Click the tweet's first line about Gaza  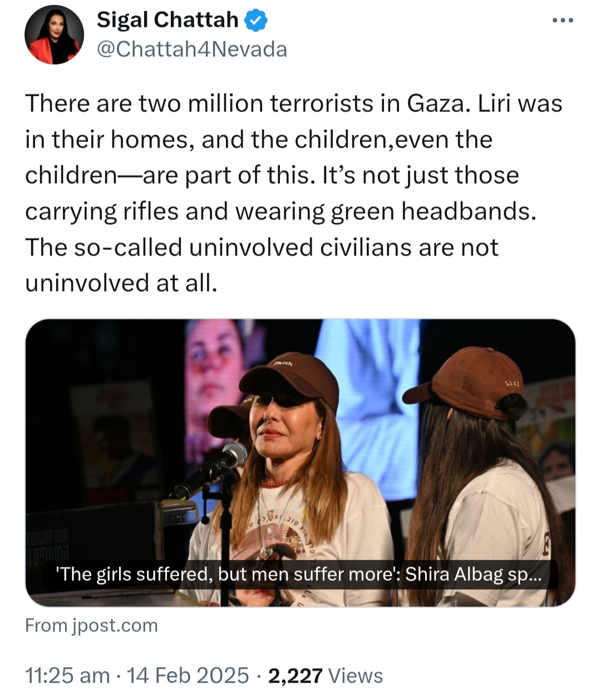click(293, 103)
